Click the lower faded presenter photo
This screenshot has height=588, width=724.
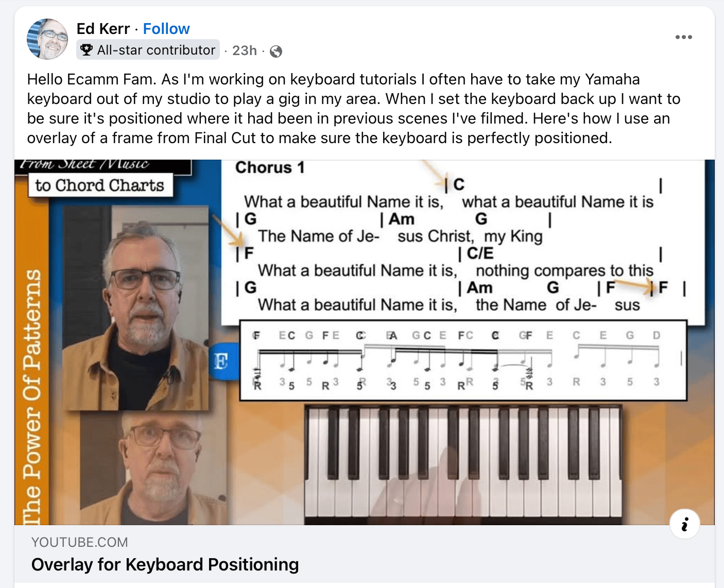tap(154, 469)
